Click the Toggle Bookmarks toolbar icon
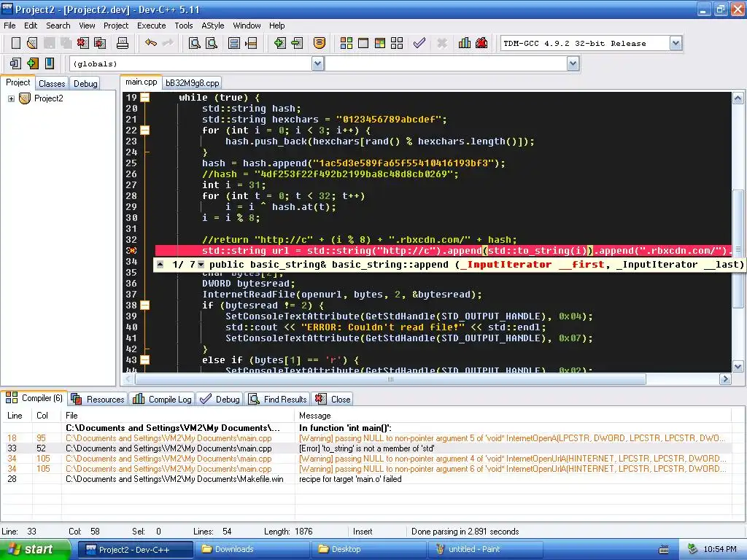 (234, 43)
